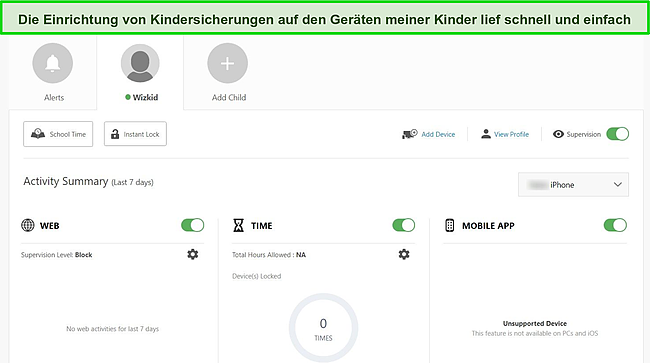The height and width of the screenshot is (363, 650).
Task: Click the Unsupported Device message
Action: click(535, 323)
